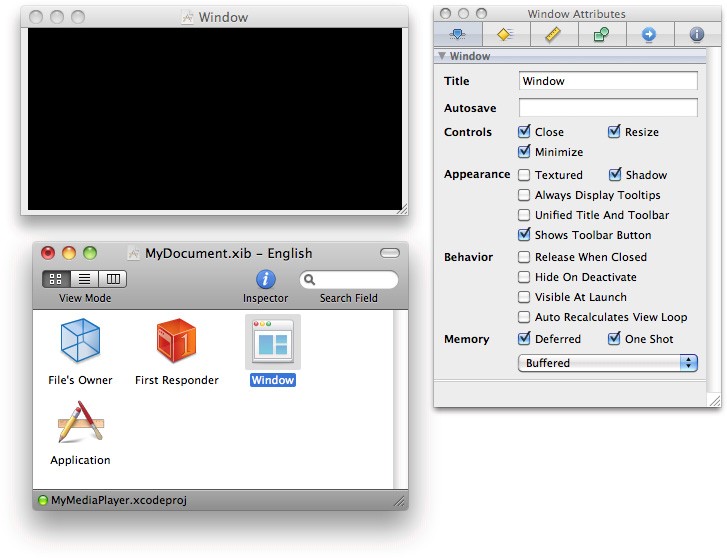Screen dimensions: 727x558
Task: Enable the Textured appearance checkbox
Action: click(x=524, y=175)
